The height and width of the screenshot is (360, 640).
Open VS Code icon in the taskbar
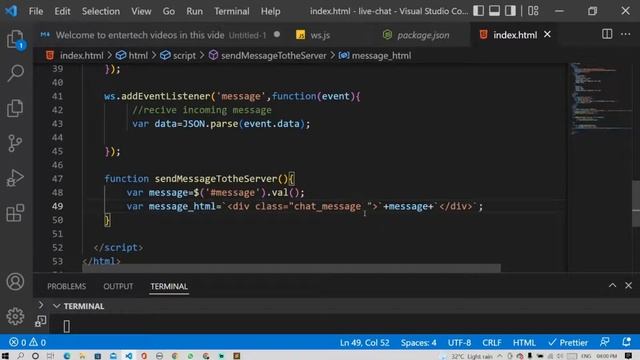[129, 356]
